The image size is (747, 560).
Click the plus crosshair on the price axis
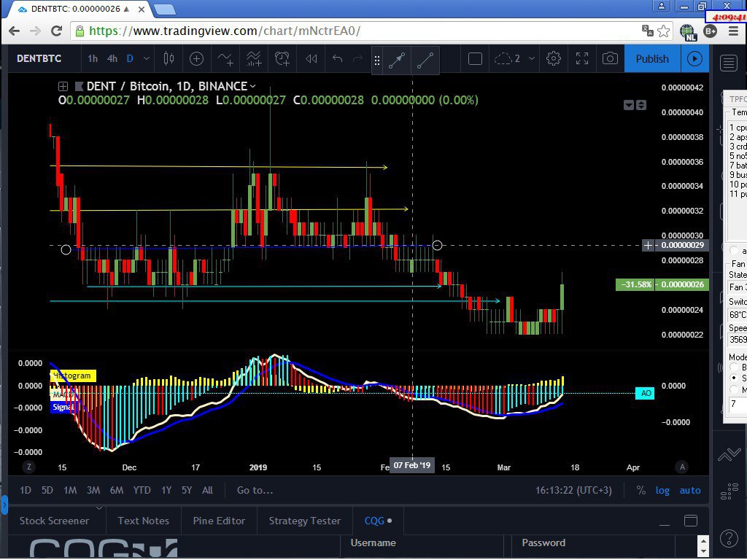[x=648, y=245]
